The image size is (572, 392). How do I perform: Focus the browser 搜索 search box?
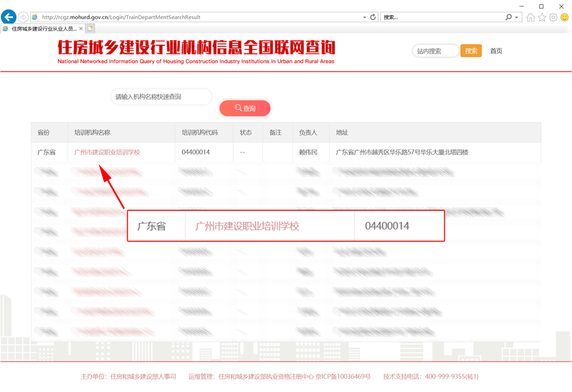click(442, 17)
